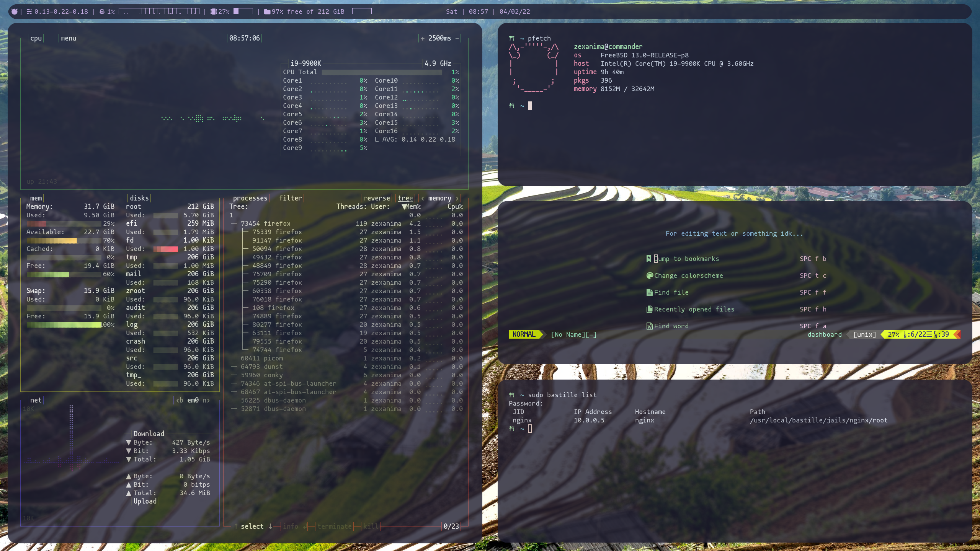Click Jump to bookmarks SPC f b
The width and height of the screenshot is (980, 551).
[x=686, y=258]
